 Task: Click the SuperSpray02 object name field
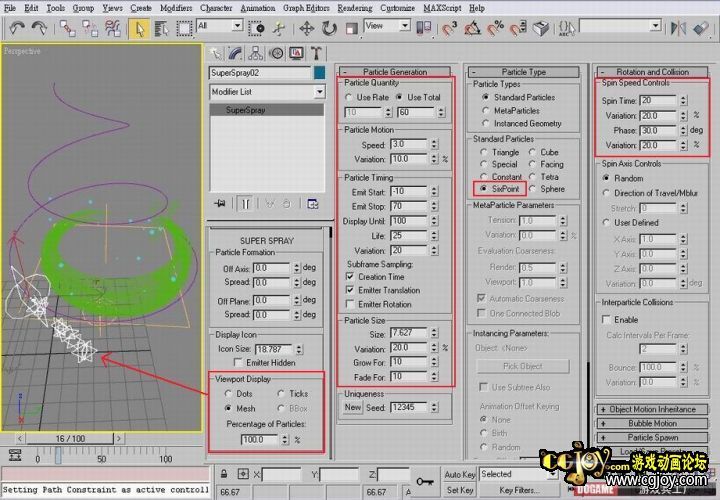coord(260,73)
